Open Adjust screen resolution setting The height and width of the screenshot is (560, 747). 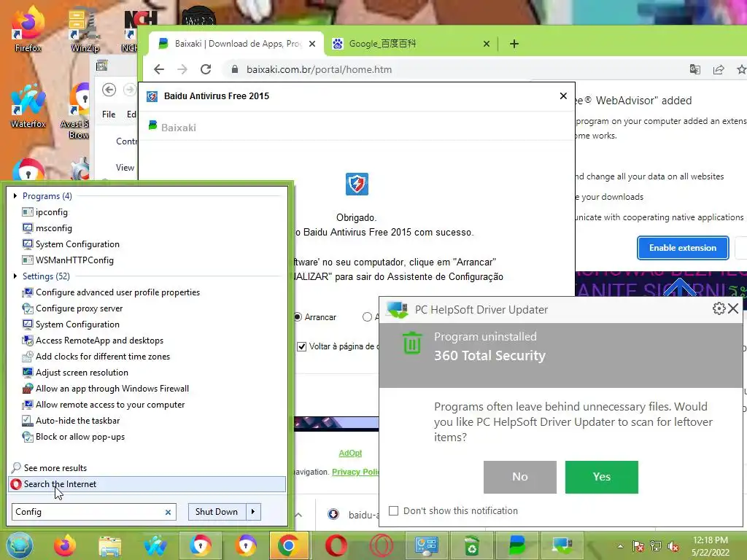82,373
